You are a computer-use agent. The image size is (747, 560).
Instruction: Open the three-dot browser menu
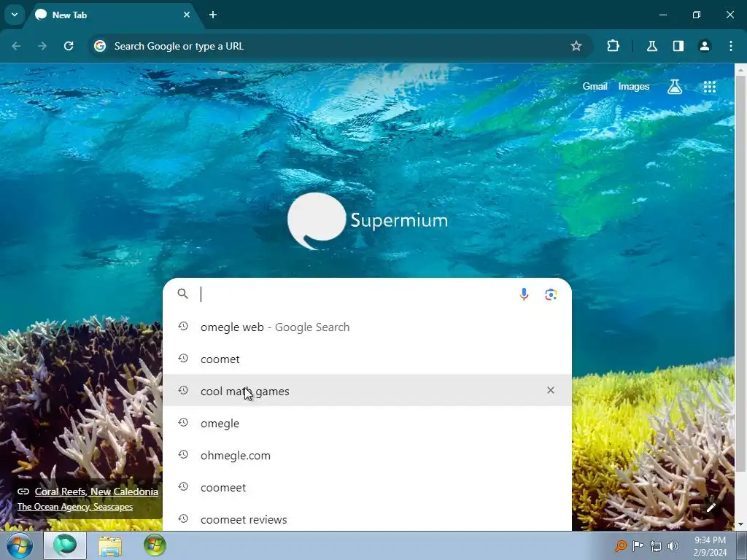click(731, 46)
